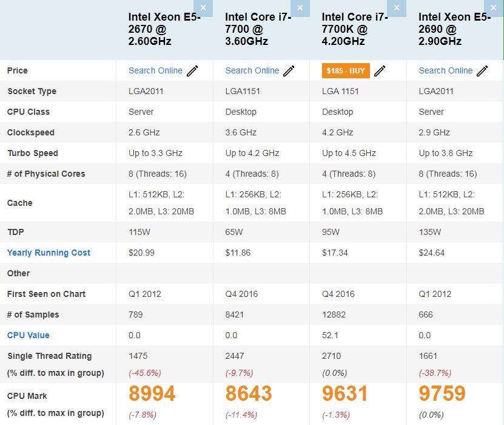Select the 9759 CPU Mark score
504x425 pixels.
click(x=442, y=393)
